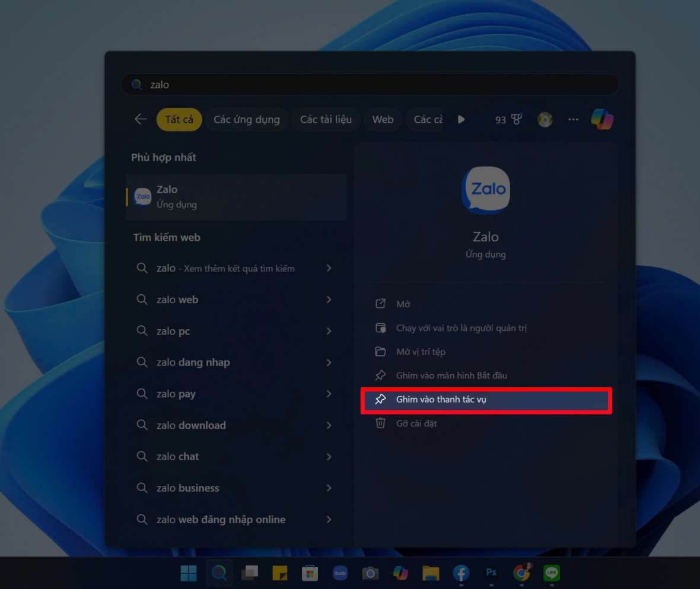The image size is (700, 589).
Task: Select the 'Tất cả' filter tab
Action: 179,119
